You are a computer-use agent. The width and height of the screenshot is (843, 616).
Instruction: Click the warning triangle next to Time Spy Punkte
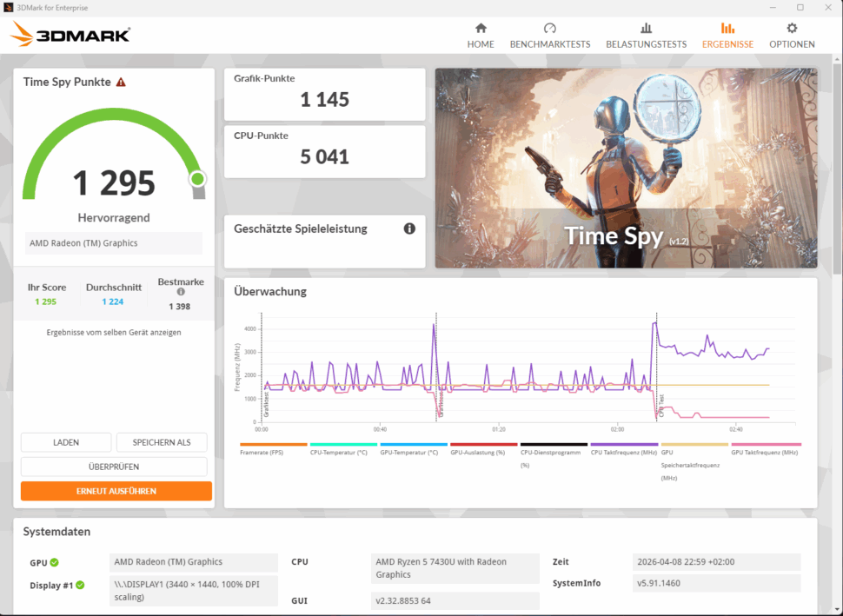pos(121,83)
